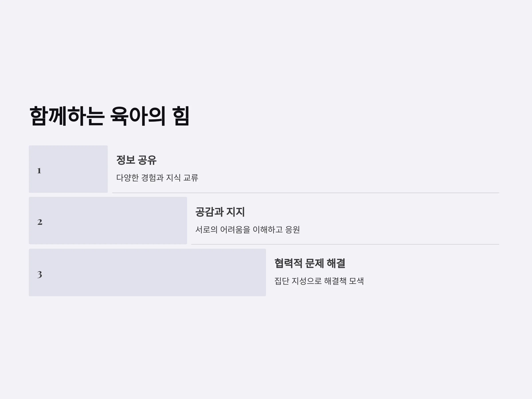Click the slide title 함께하는 육아의 힘
This screenshot has width=532, height=399.
coord(110,116)
